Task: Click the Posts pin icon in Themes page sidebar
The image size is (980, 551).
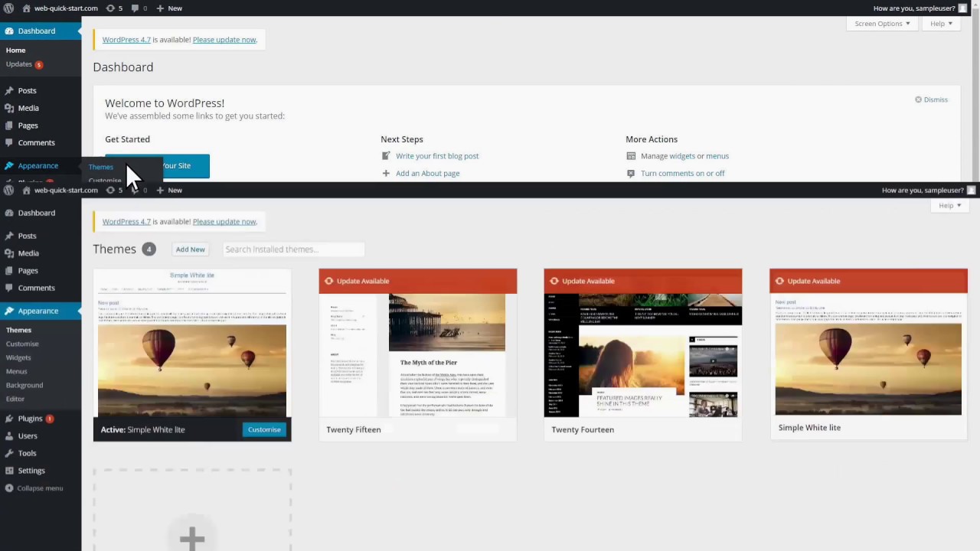Action: (x=9, y=236)
